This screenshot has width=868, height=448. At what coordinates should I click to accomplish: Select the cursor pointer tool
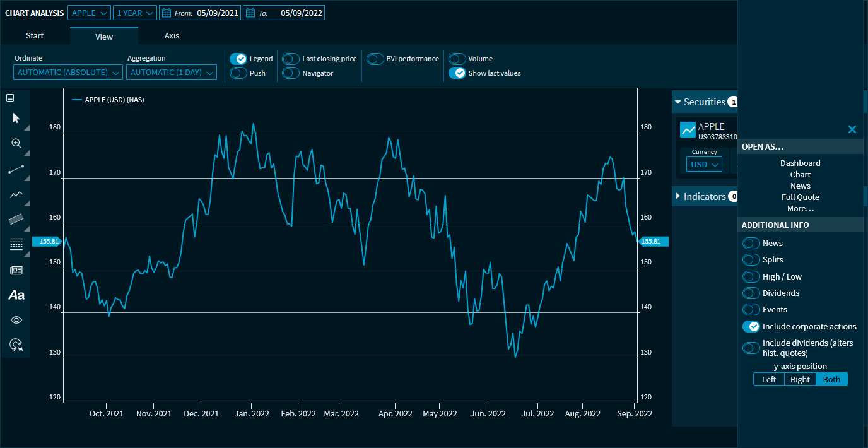click(x=16, y=119)
